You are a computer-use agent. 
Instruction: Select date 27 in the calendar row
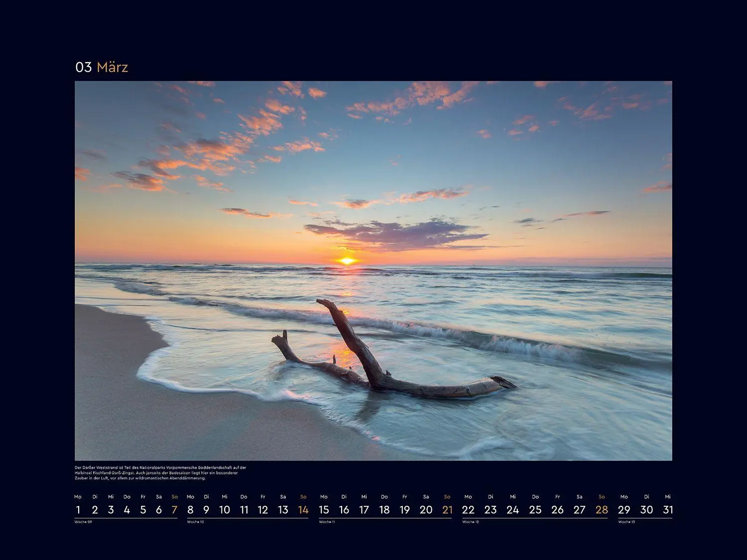[579, 510]
